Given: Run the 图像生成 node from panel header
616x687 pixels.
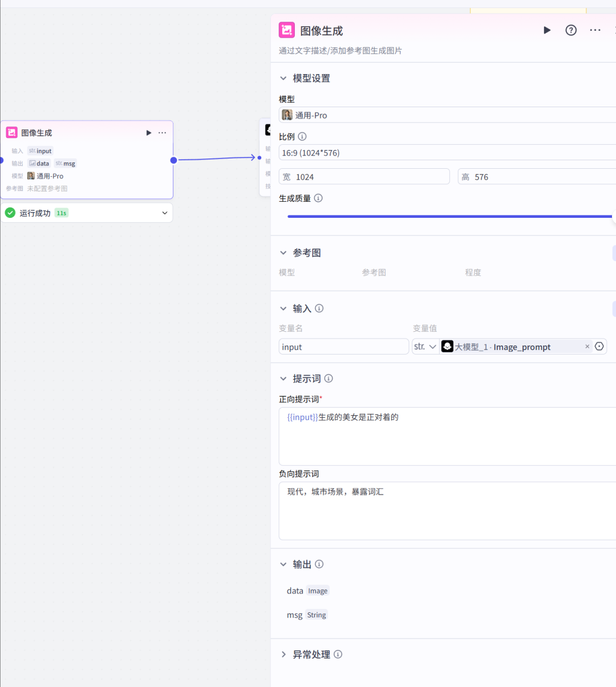Looking at the screenshot, I should [x=547, y=30].
